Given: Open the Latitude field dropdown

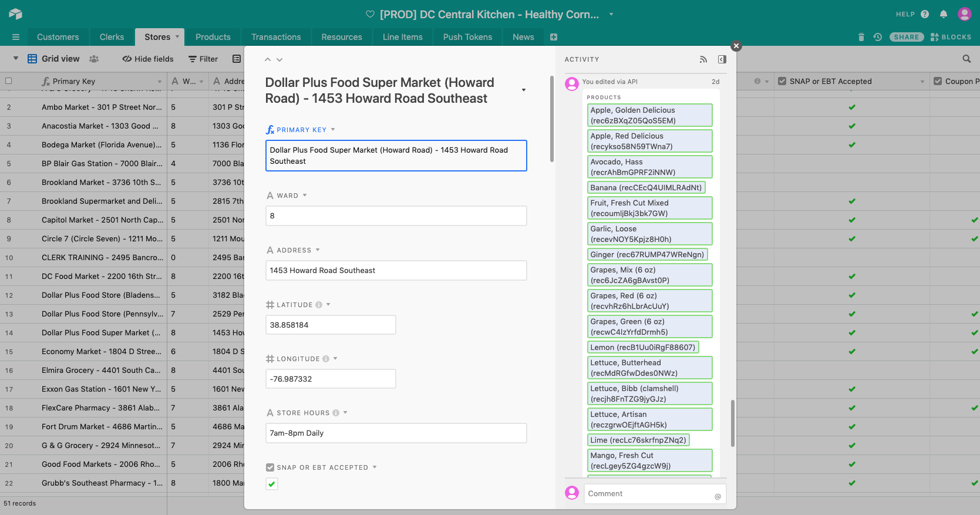Looking at the screenshot, I should point(328,305).
